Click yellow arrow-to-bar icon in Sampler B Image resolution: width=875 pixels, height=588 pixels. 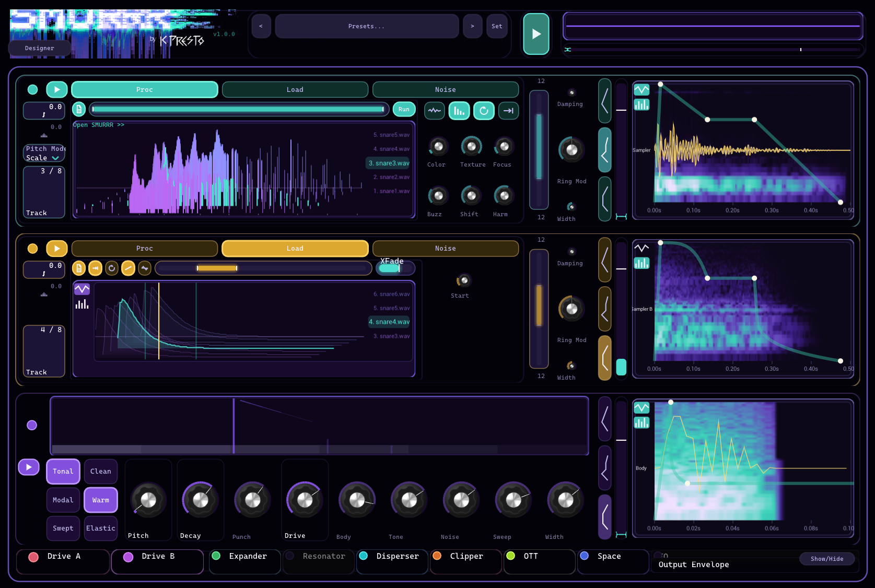95,268
